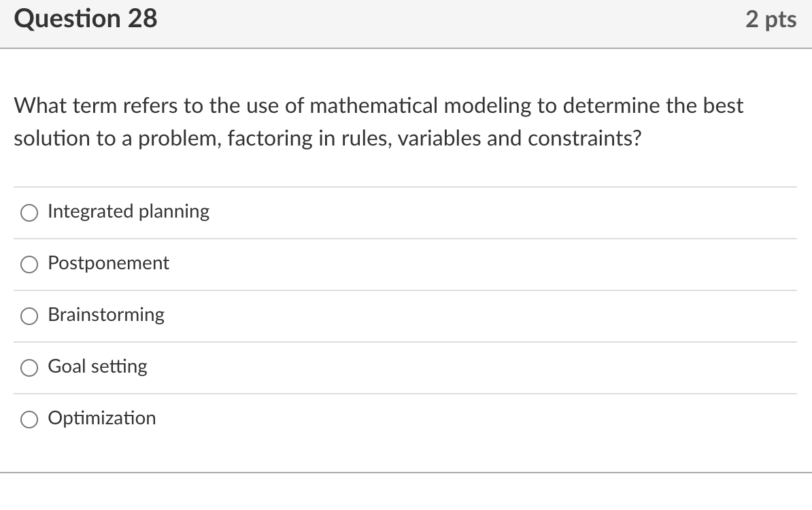This screenshot has width=812, height=510.
Task: Select the Integrated planning radio button
Action: point(29,212)
